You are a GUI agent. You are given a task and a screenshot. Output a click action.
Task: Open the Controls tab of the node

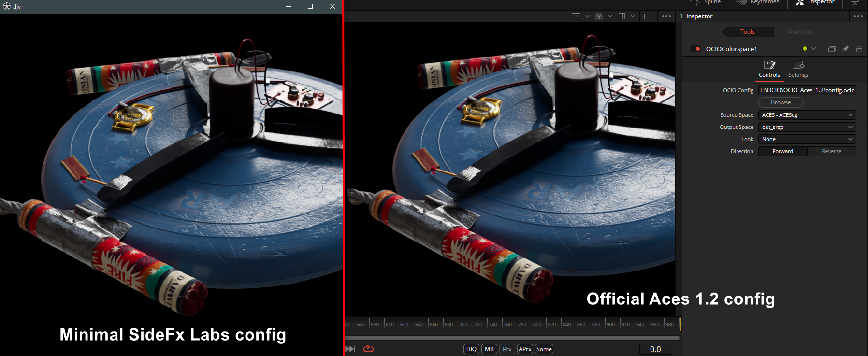point(769,69)
